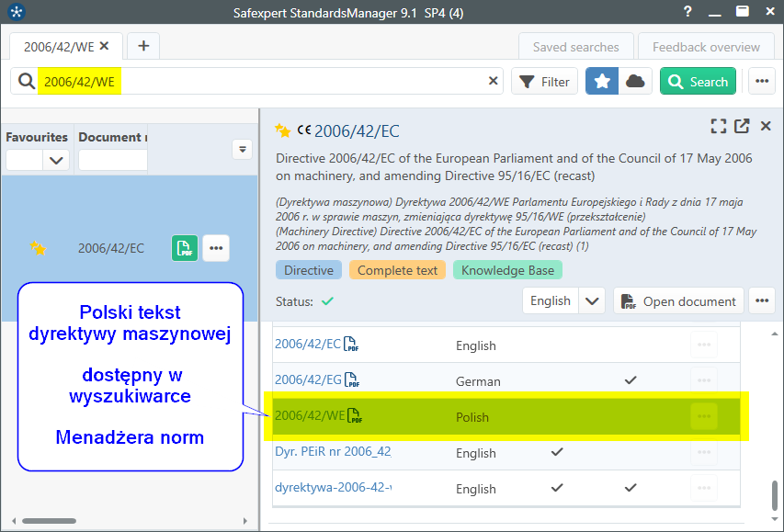The image size is (784, 532).
Task: Clear the search field text
Action: coord(494,82)
